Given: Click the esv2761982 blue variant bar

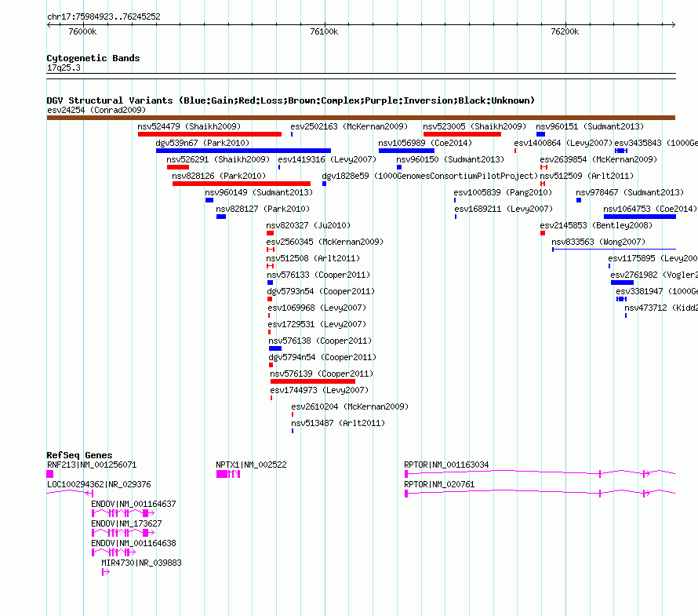Looking at the screenshot, I should click(x=622, y=282).
